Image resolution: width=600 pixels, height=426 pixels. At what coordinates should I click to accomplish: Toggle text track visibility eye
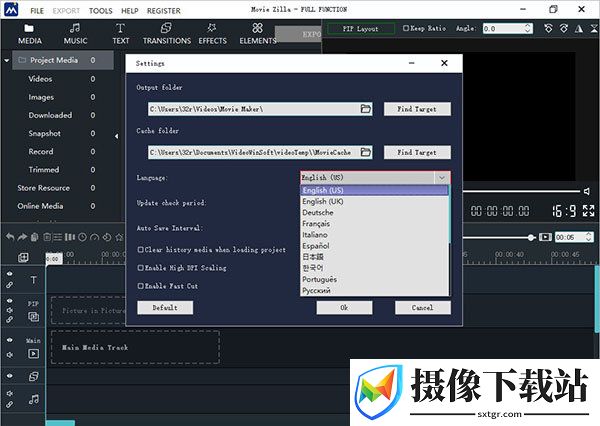coord(10,274)
